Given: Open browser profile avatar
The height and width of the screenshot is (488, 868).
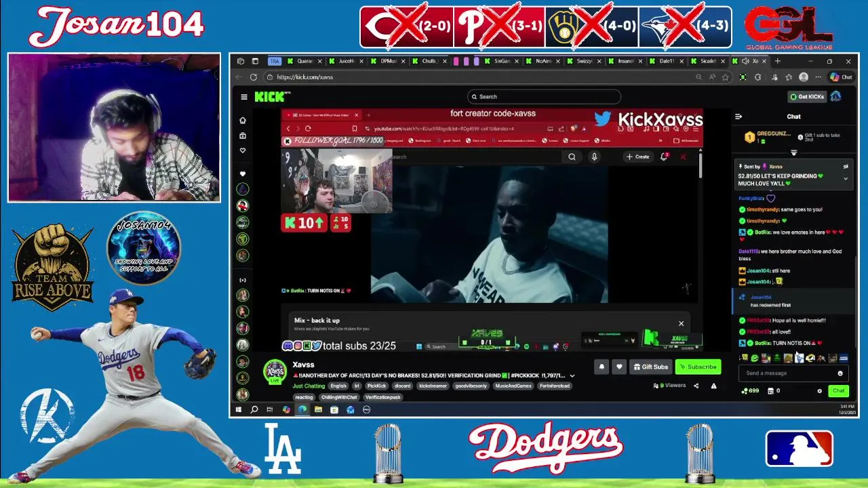Looking at the screenshot, I should tap(804, 77).
